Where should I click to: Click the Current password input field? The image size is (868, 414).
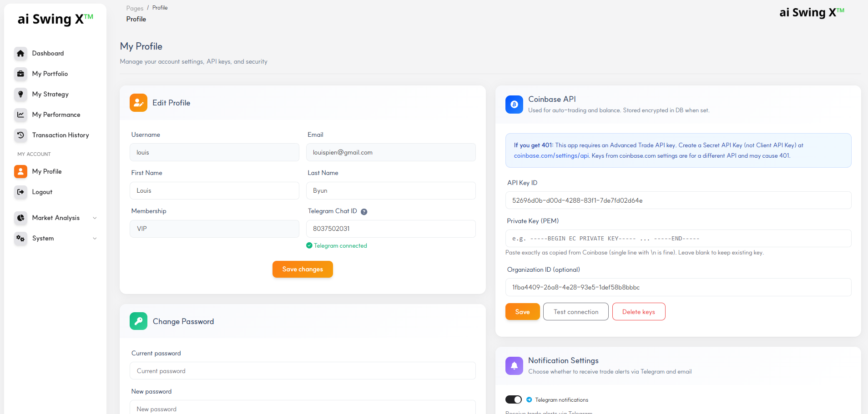point(302,370)
